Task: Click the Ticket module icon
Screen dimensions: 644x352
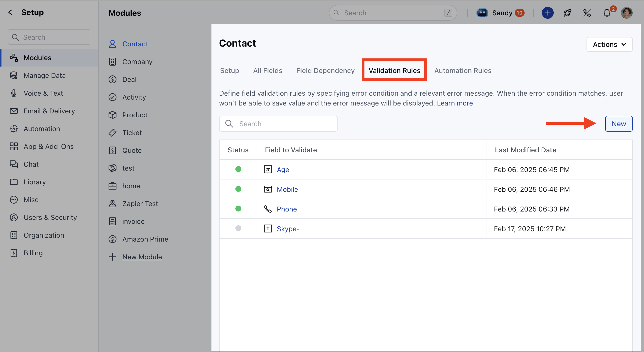Action: pos(113,133)
